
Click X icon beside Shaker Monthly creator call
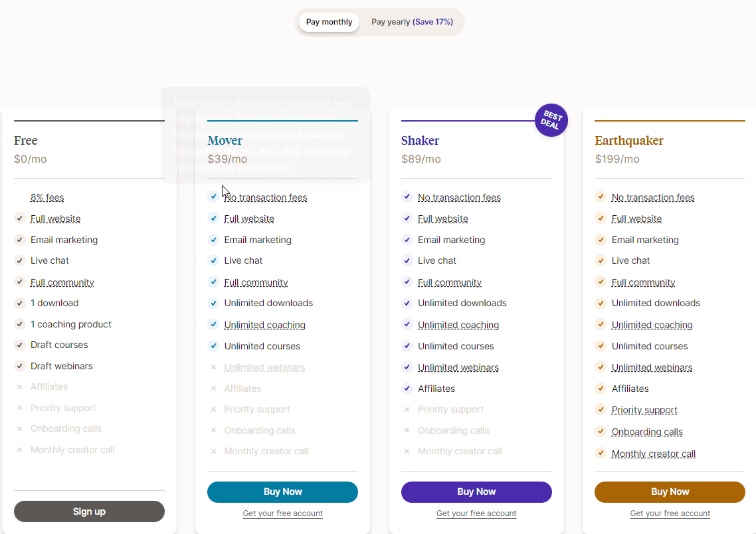407,452
